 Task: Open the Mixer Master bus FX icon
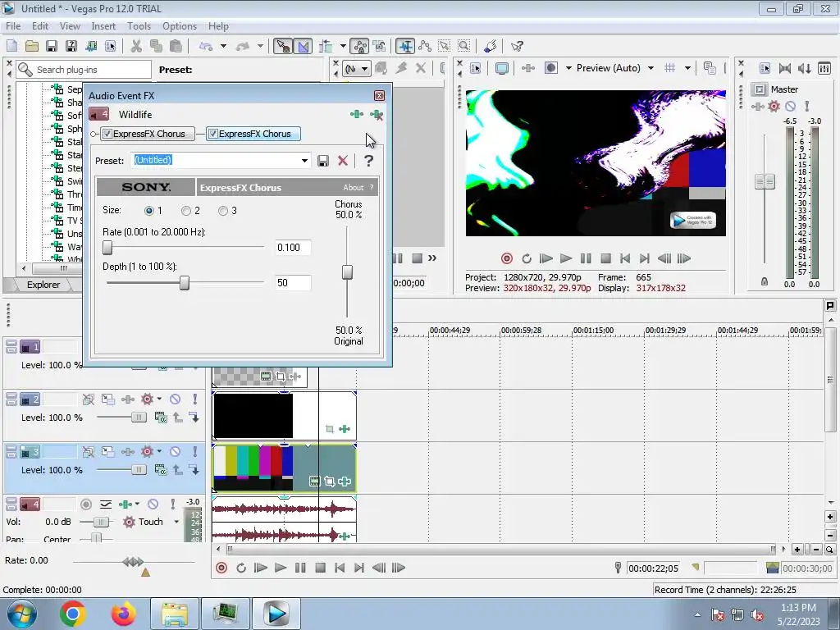point(758,107)
